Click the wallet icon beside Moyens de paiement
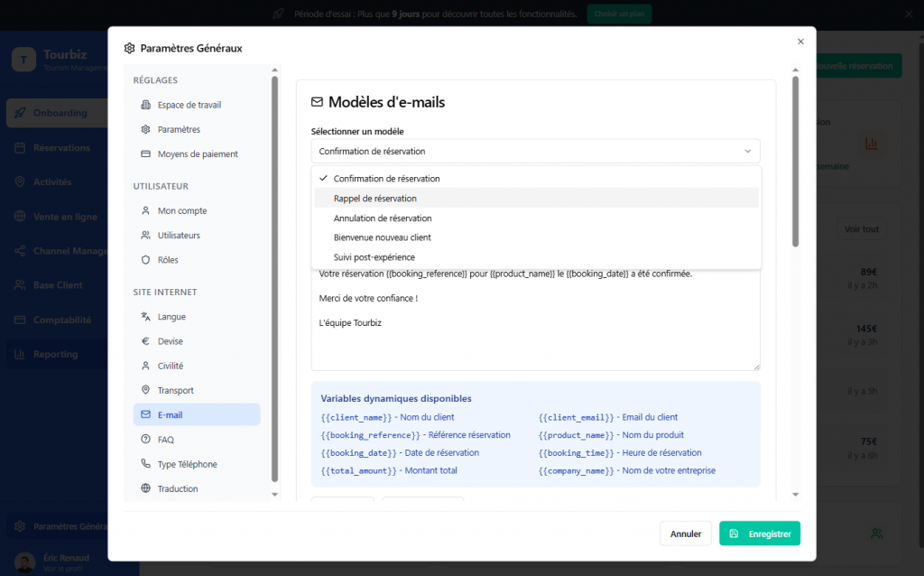 pos(146,154)
